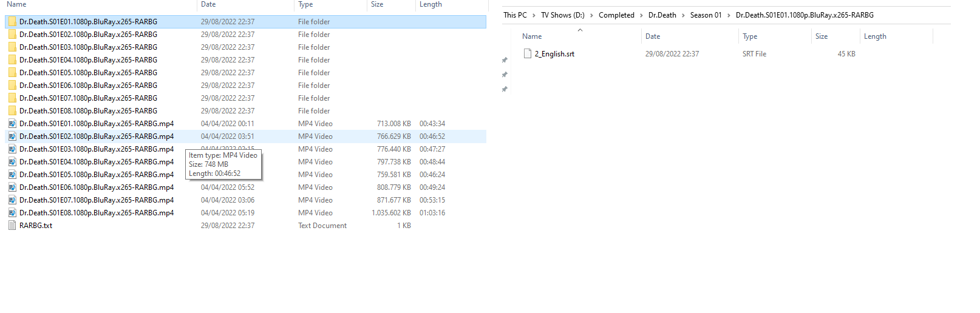The width and height of the screenshot is (980, 313).
Task: Click folder icon of Dr.Death.S01E01 folder
Action: coord(12,22)
